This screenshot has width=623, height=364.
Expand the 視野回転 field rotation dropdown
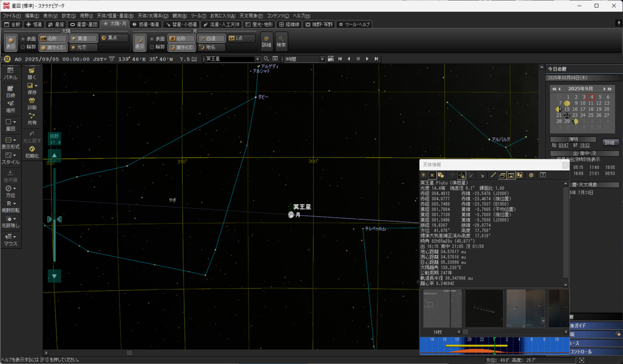[15, 204]
